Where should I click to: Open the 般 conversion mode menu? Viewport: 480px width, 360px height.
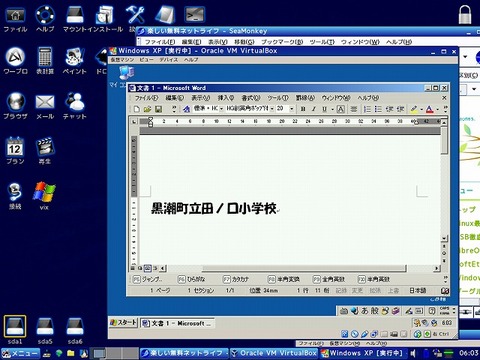(375, 311)
